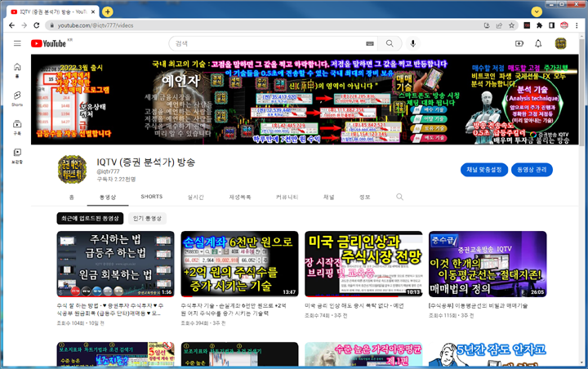Click the IQTV channel profile picture
This screenshot has width=588, height=369.
tap(72, 170)
